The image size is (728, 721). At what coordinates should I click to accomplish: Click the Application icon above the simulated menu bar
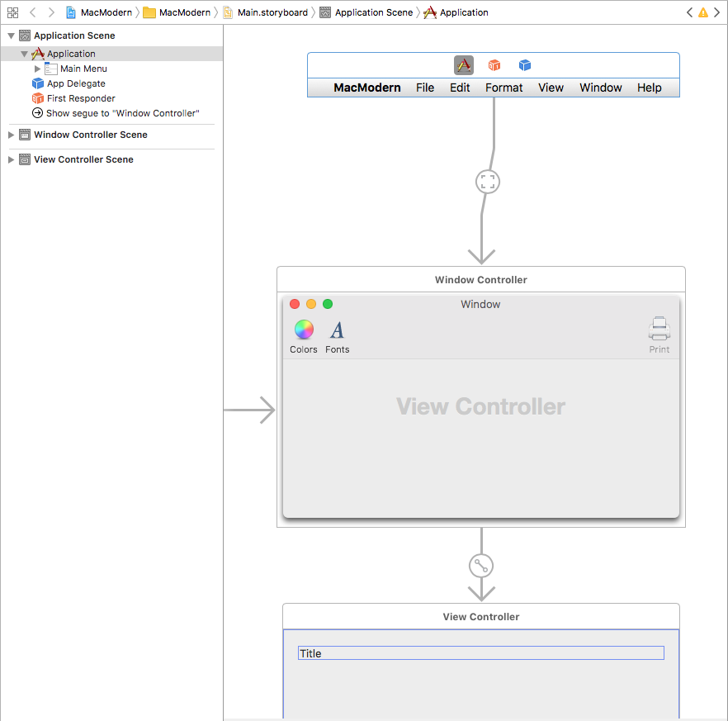pos(463,64)
